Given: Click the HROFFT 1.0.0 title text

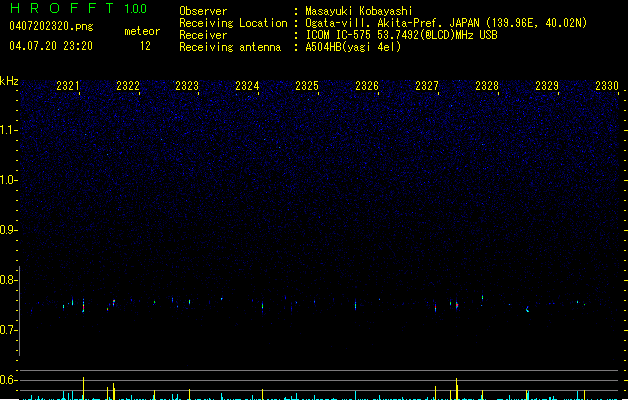Looking at the screenshot, I should tap(78, 8).
